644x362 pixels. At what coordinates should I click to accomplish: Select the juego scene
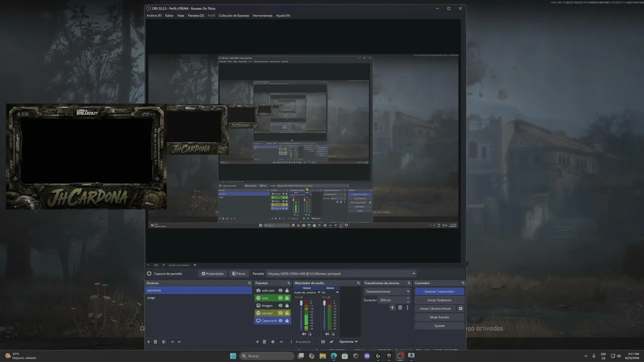tap(199, 298)
